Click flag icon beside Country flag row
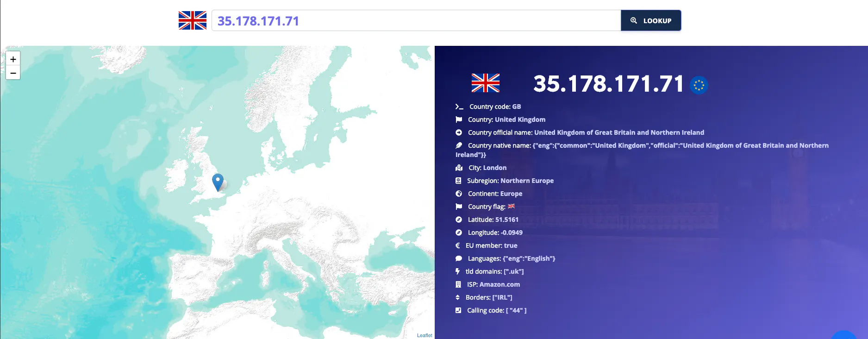 [x=459, y=207]
